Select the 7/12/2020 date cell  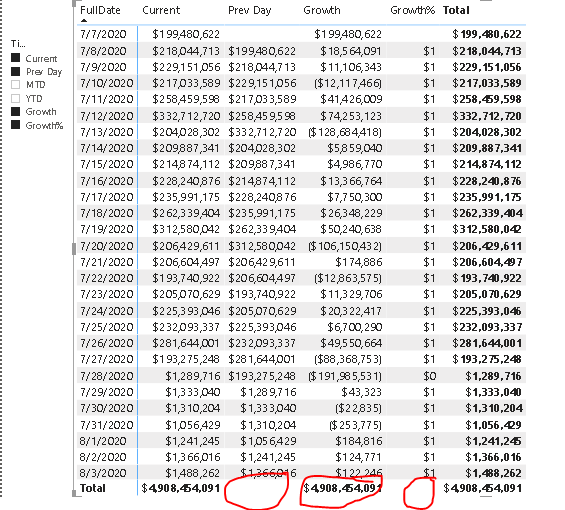(x=107, y=116)
